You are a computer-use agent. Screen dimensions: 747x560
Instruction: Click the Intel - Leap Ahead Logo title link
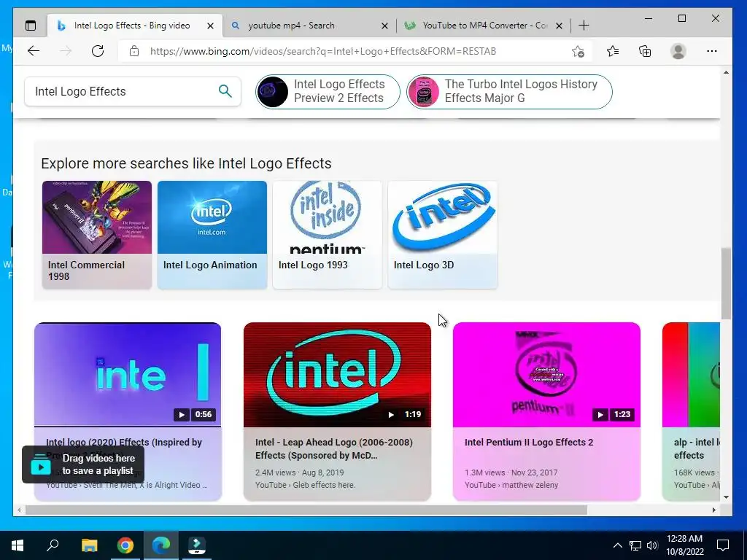tap(334, 448)
